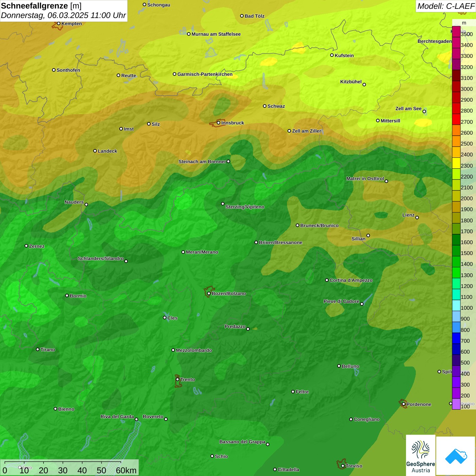Select the 2300 m yellow legend color
This screenshot has height=476, width=476.
(x=456, y=163)
